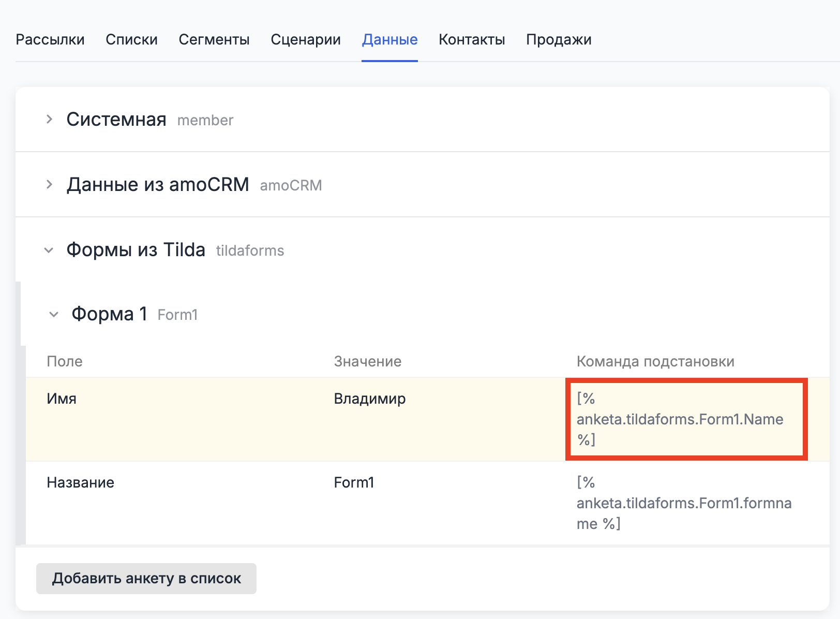Expand the Системная section chevron
The height and width of the screenshot is (619, 840).
pos(49,120)
